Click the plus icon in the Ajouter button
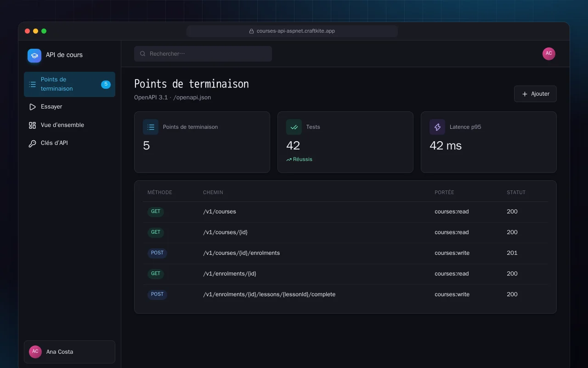 click(x=525, y=94)
